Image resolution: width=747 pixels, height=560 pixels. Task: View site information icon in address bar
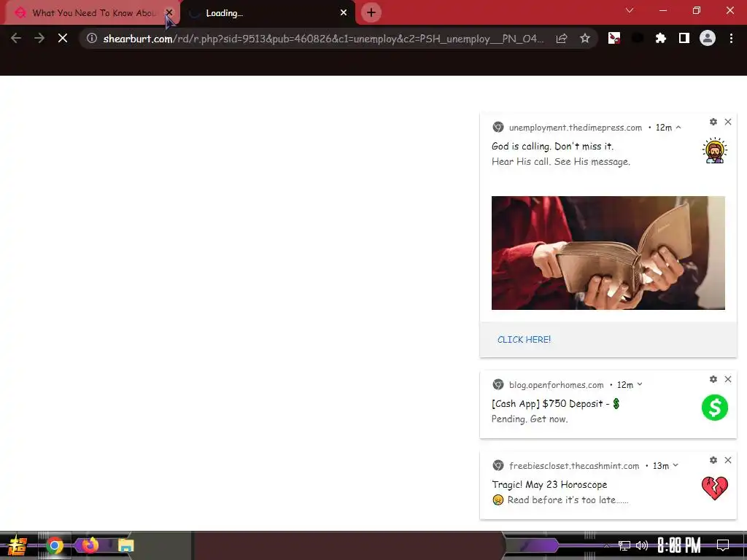pos(92,38)
